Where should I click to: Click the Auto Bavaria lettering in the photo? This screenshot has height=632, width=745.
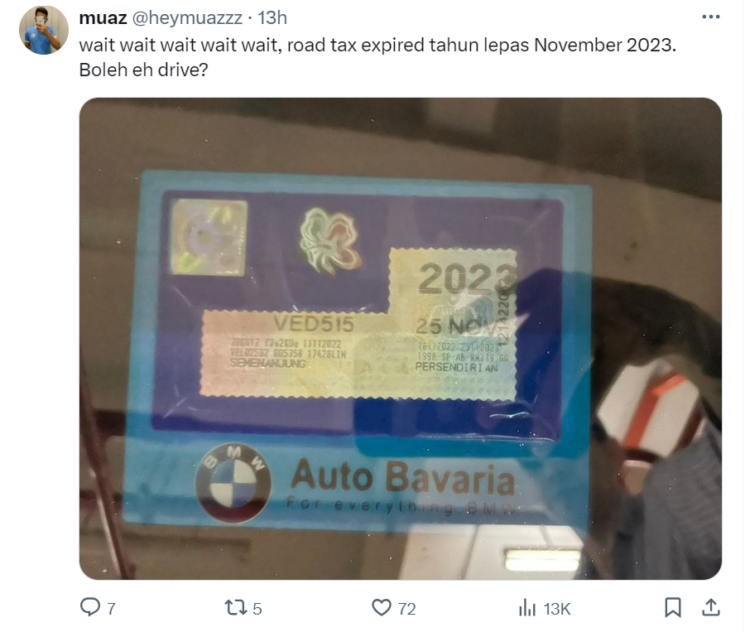click(402, 477)
